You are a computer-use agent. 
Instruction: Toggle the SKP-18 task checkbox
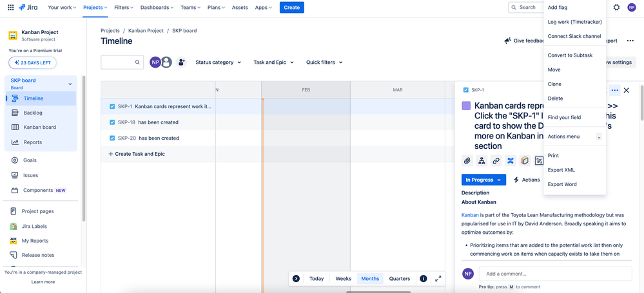[112, 122]
